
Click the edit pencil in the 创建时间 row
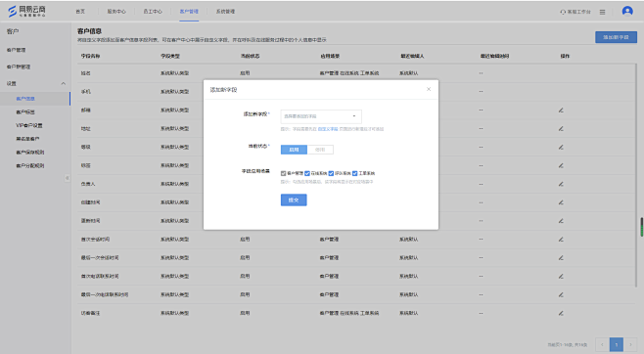[561, 202]
